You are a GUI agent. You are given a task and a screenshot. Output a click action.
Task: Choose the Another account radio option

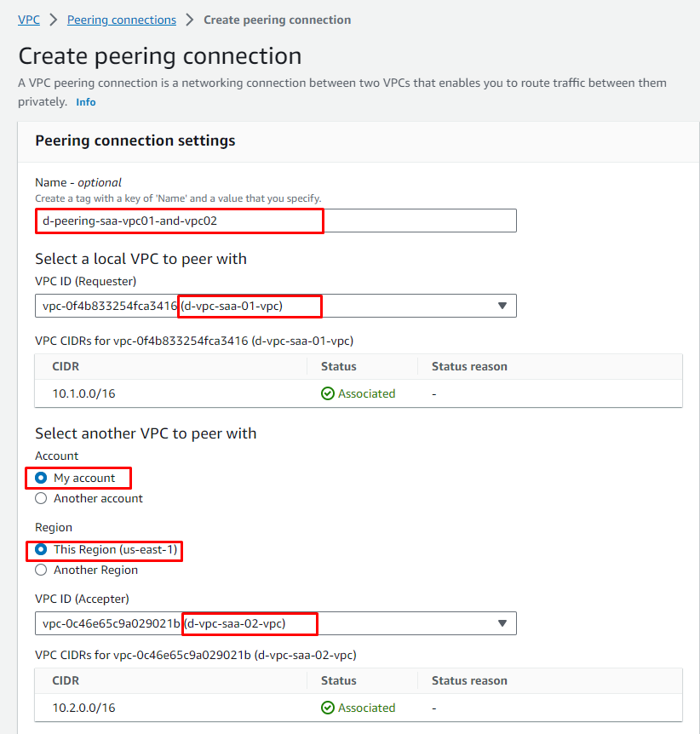coord(41,499)
